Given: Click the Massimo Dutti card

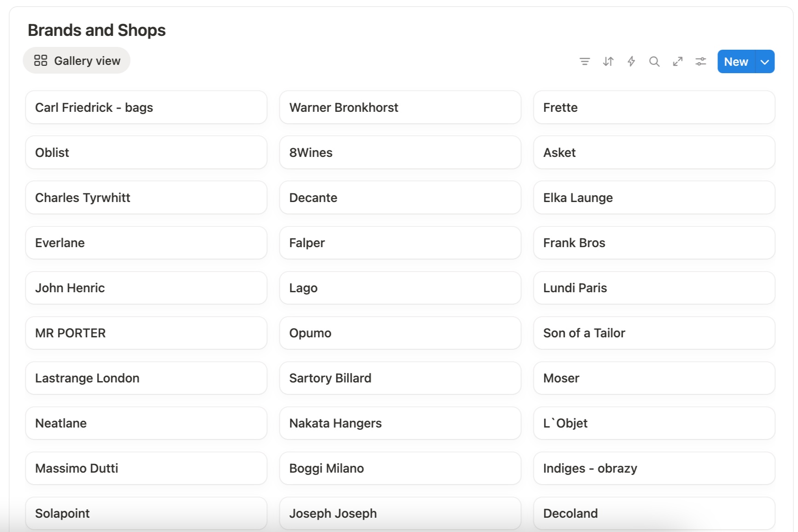Looking at the screenshot, I should click(146, 468).
